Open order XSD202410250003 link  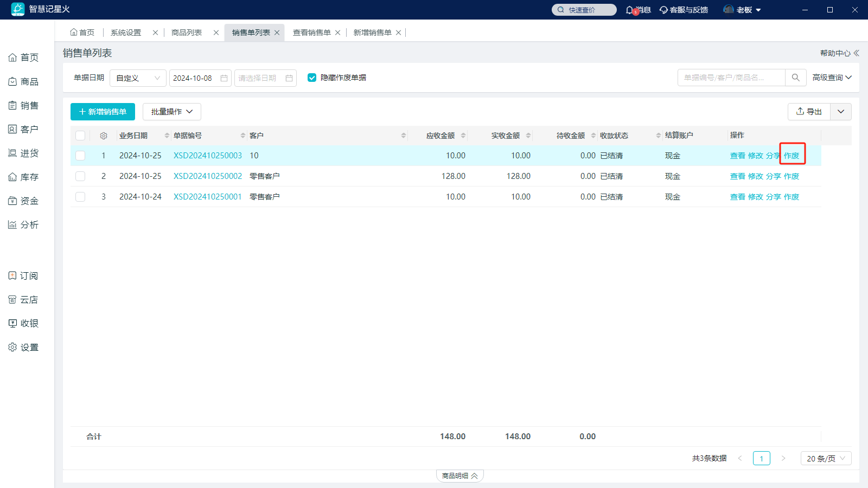(208, 156)
